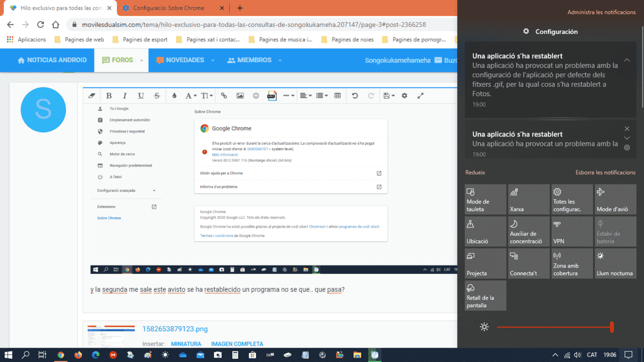Expand the Foros tab dropdown arrow
This screenshot has width=644, height=362.
[x=142, y=61]
